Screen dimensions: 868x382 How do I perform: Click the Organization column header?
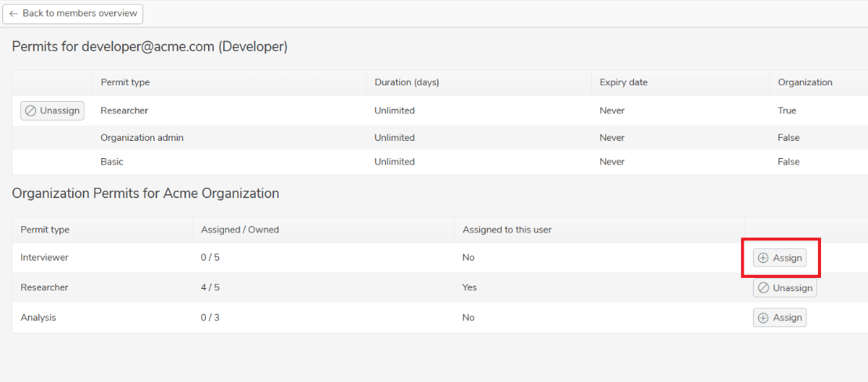click(x=805, y=82)
